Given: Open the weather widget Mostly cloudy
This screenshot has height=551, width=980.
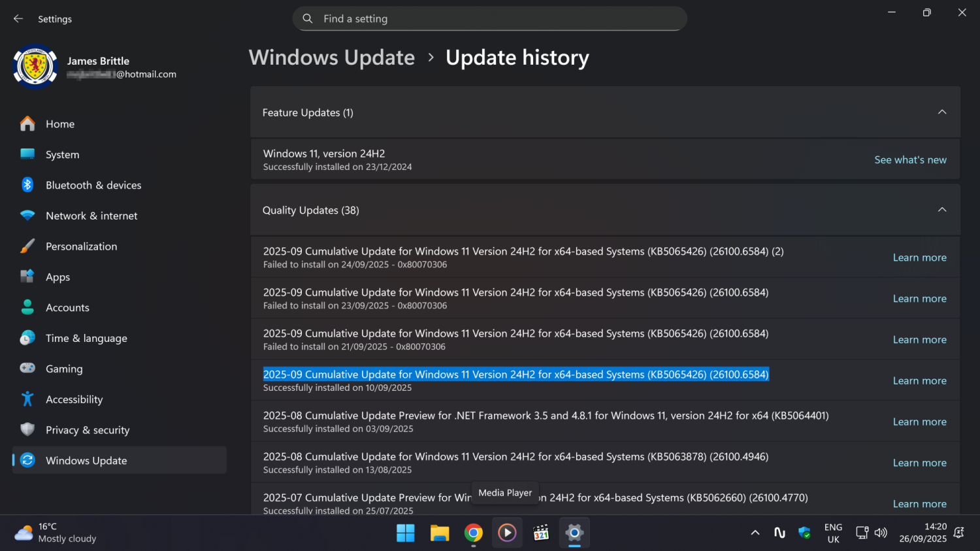Looking at the screenshot, I should tap(56, 533).
